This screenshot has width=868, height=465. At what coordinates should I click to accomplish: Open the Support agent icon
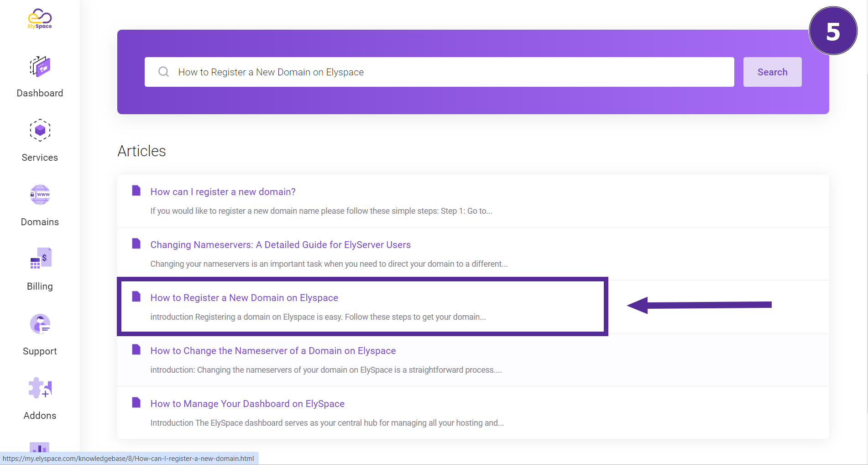click(x=40, y=324)
